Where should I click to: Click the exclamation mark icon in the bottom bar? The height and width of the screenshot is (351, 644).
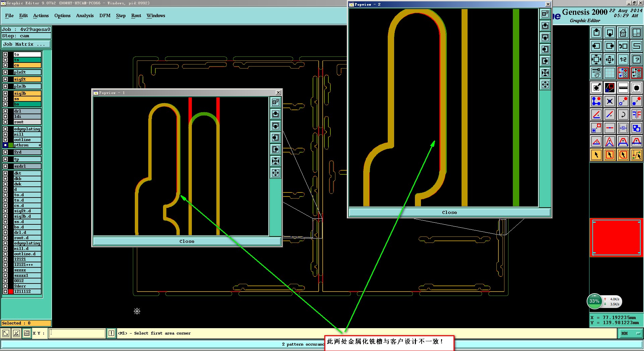coord(111,333)
